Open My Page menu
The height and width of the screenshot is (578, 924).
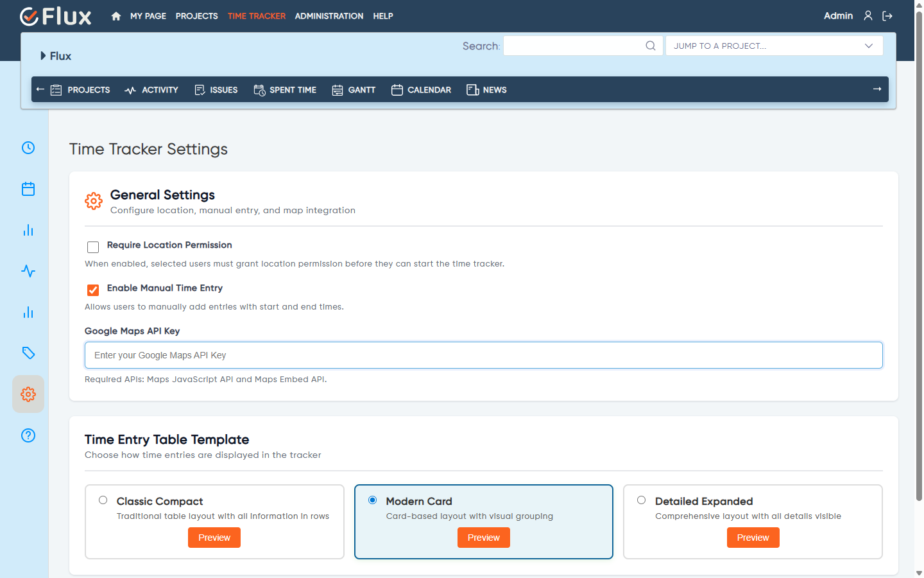point(148,16)
